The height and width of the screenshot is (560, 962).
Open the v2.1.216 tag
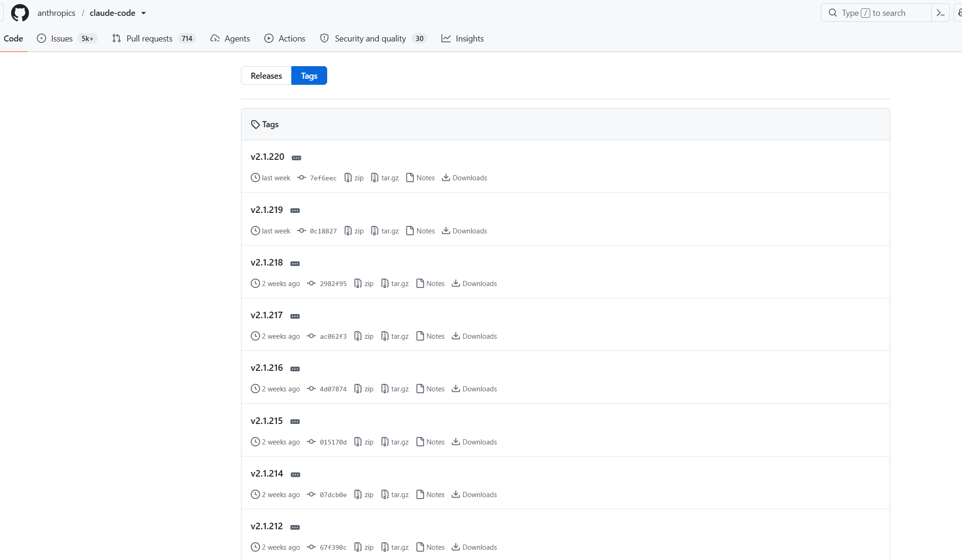point(267,368)
